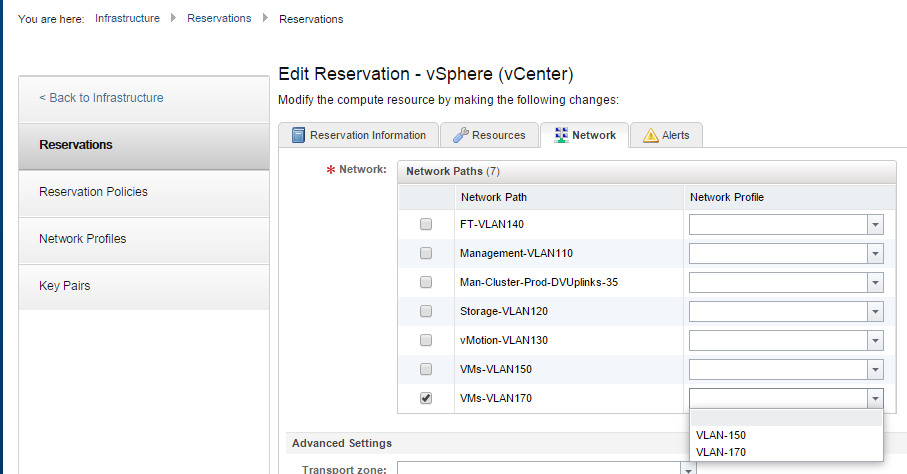Screen dimensions: 907x474
Task: Click the vMotion-VLAN130 network profile field
Action: (x=777, y=340)
